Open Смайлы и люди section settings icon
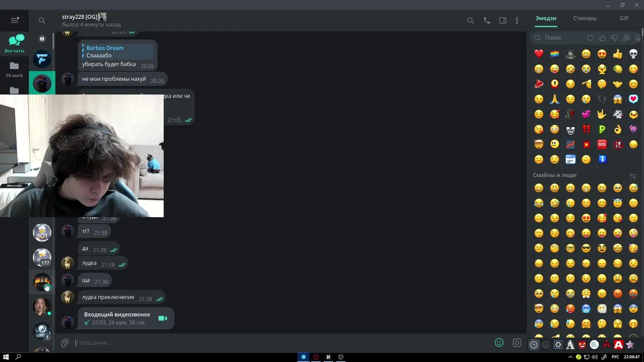This screenshot has width=644, height=362. [x=633, y=175]
